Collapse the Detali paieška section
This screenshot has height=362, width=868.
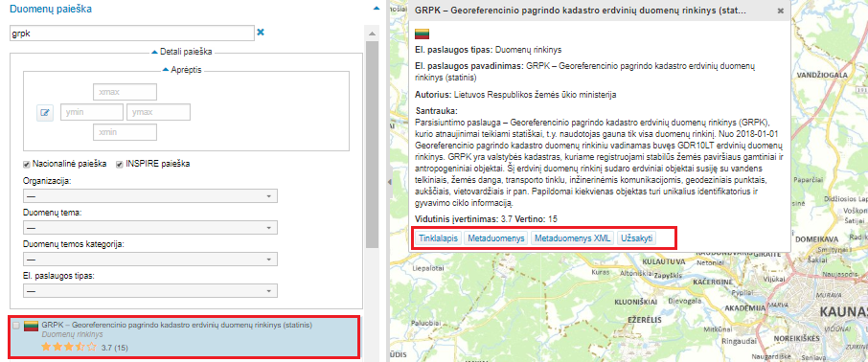(x=182, y=52)
